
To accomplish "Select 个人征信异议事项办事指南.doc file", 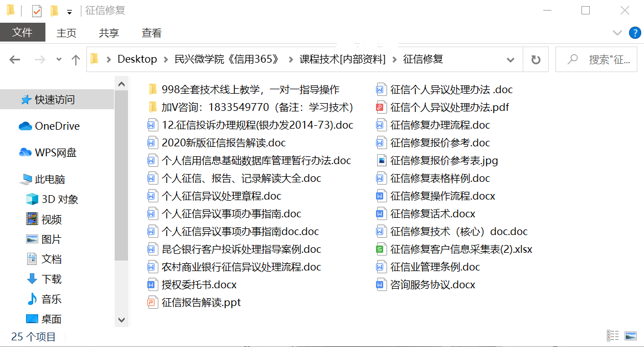I will 224,213.
